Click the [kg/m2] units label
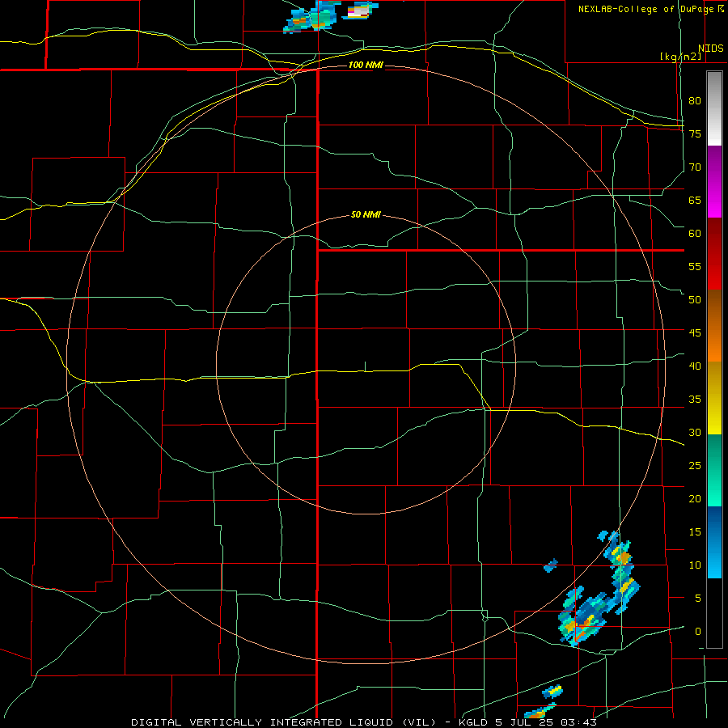This screenshot has height=728, width=728. coord(680,57)
